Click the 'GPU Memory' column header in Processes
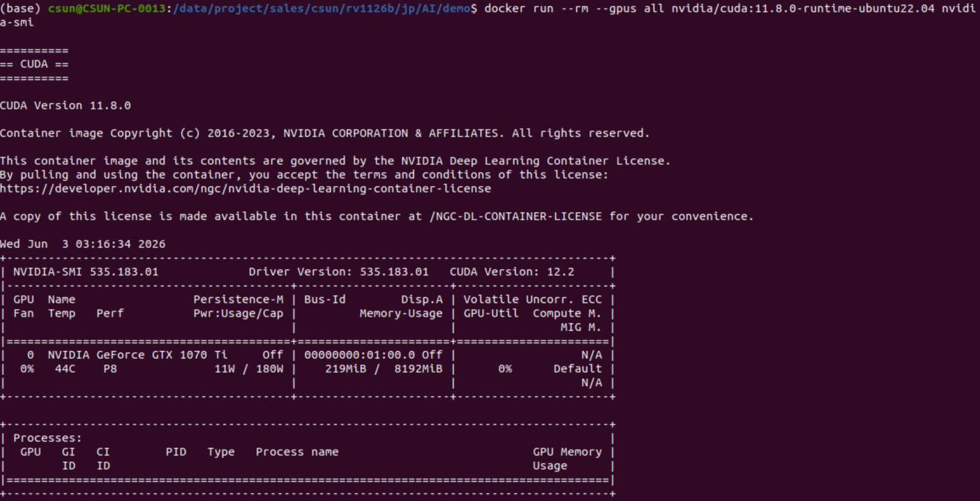The width and height of the screenshot is (980, 501). click(567, 452)
